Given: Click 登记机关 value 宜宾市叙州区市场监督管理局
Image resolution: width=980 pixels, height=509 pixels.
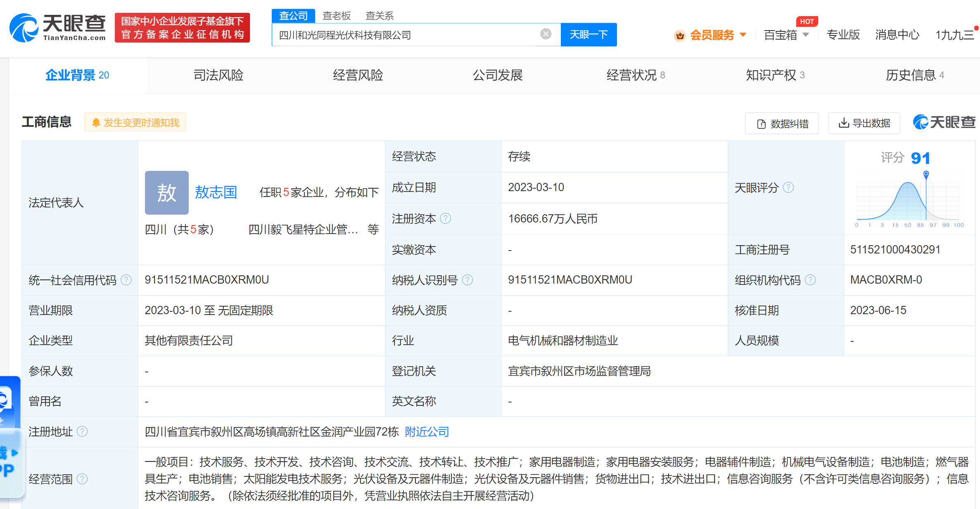Looking at the screenshot, I should tap(579, 371).
